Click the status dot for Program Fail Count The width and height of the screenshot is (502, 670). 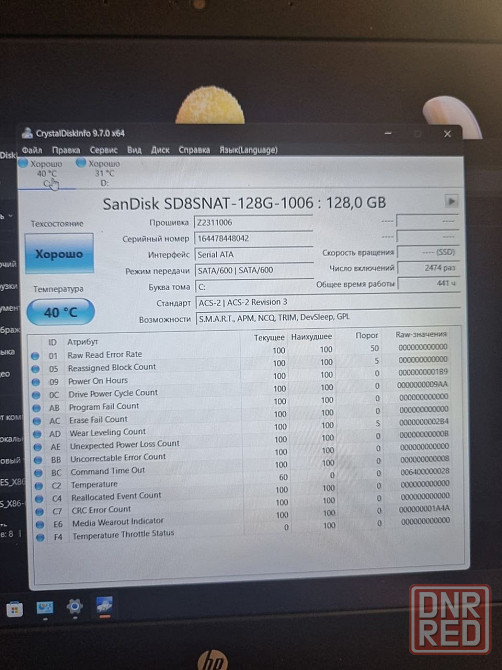tap(37, 408)
